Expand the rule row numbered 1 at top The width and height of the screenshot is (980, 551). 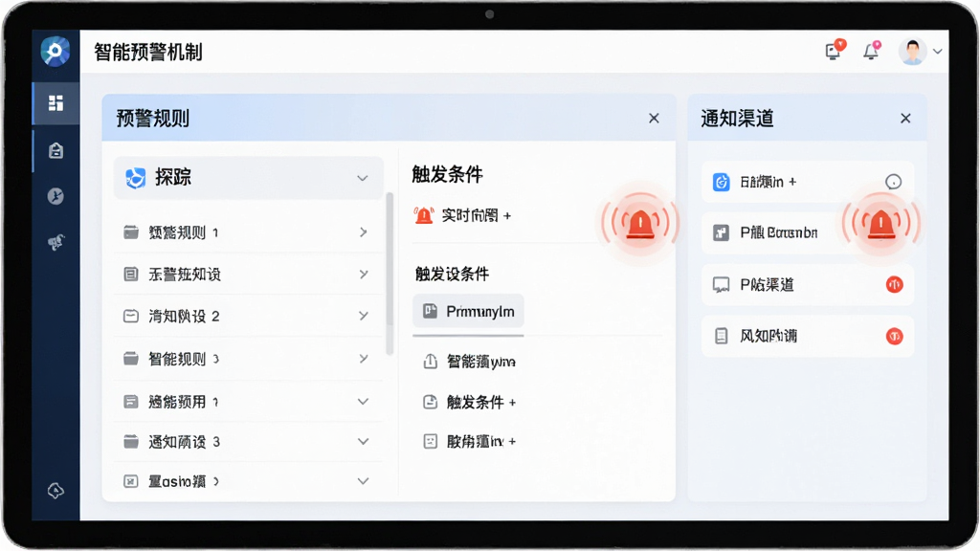point(363,232)
